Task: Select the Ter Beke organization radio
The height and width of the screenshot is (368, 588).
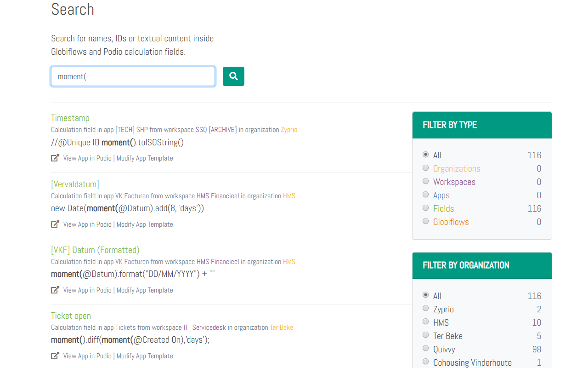Action: 425,335
